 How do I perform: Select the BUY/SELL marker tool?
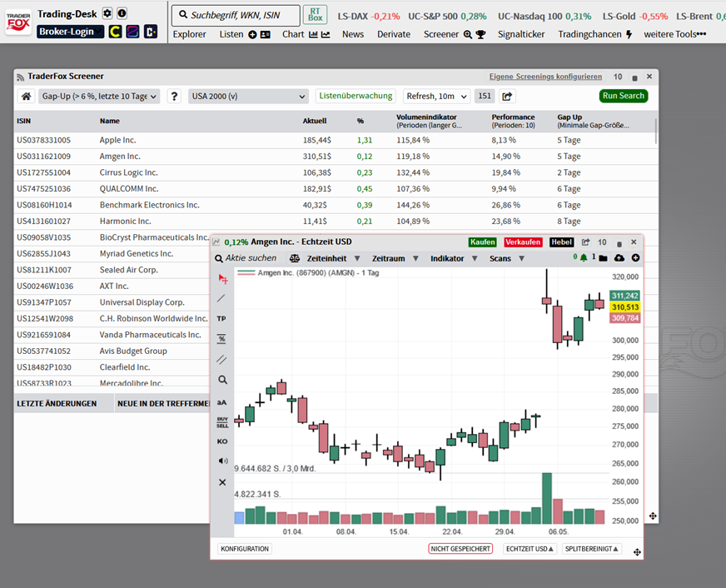pos(222,422)
